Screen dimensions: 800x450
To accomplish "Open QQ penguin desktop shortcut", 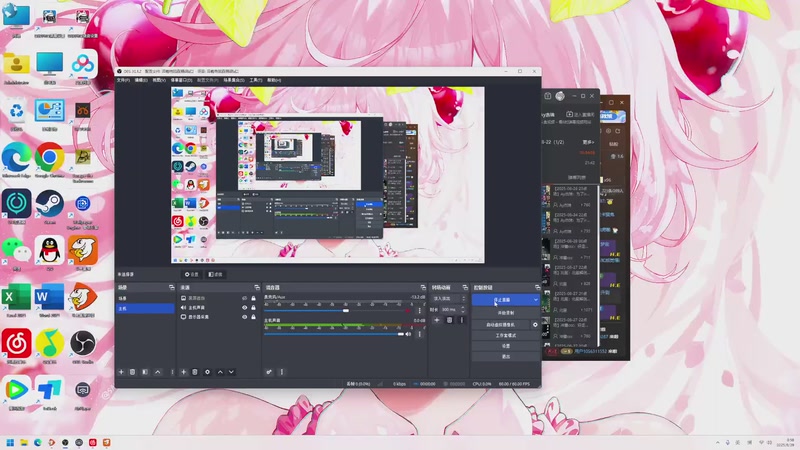I will click(49, 253).
